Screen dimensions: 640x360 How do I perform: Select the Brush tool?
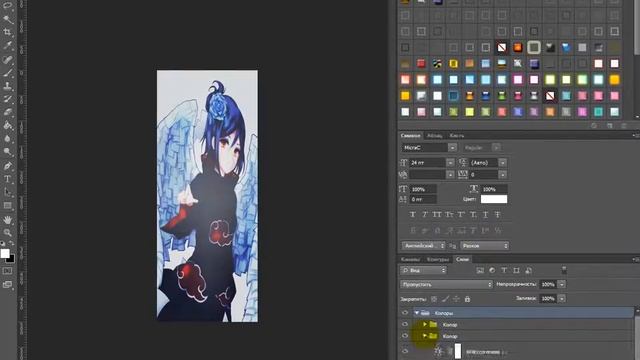(x=7, y=73)
